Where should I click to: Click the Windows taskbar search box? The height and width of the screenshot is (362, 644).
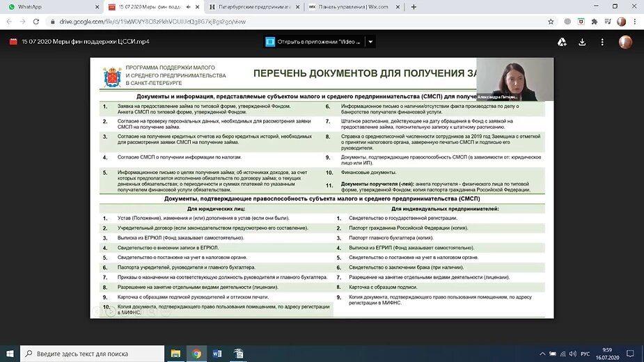92,354
